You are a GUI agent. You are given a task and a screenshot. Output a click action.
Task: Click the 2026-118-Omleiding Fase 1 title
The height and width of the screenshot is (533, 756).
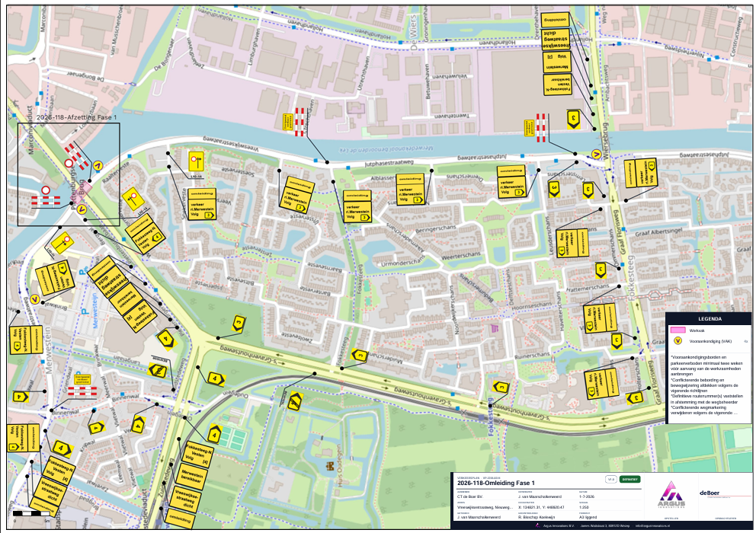[496, 483]
